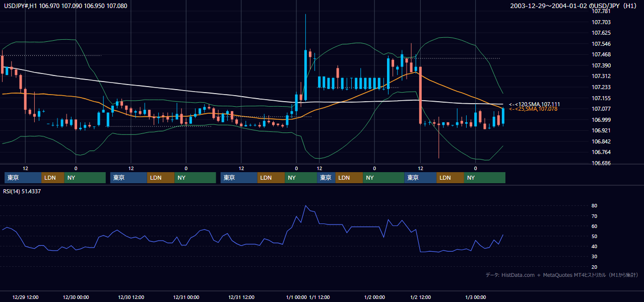Select the 1/2 00:00 time label
This screenshot has width=644, height=302.
[x=374, y=297]
